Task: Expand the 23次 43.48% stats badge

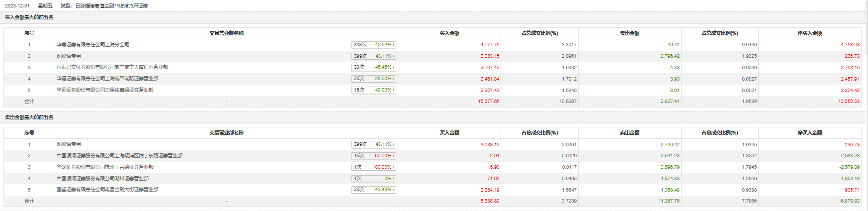Action: pyautogui.click(x=373, y=190)
